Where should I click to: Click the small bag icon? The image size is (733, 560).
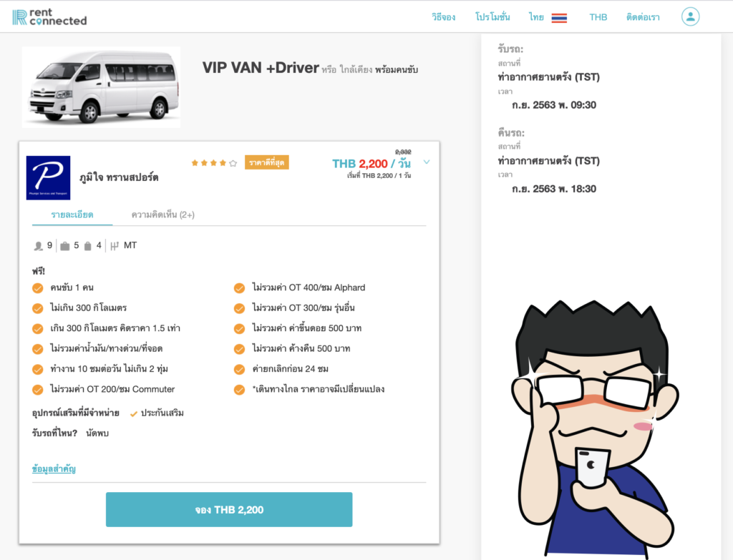[x=87, y=246]
